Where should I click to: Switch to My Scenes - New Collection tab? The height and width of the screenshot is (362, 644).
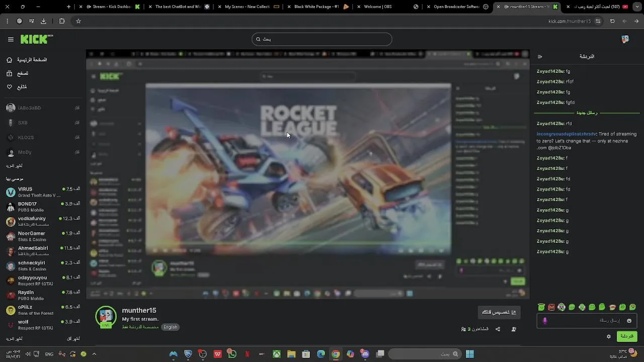(x=248, y=7)
